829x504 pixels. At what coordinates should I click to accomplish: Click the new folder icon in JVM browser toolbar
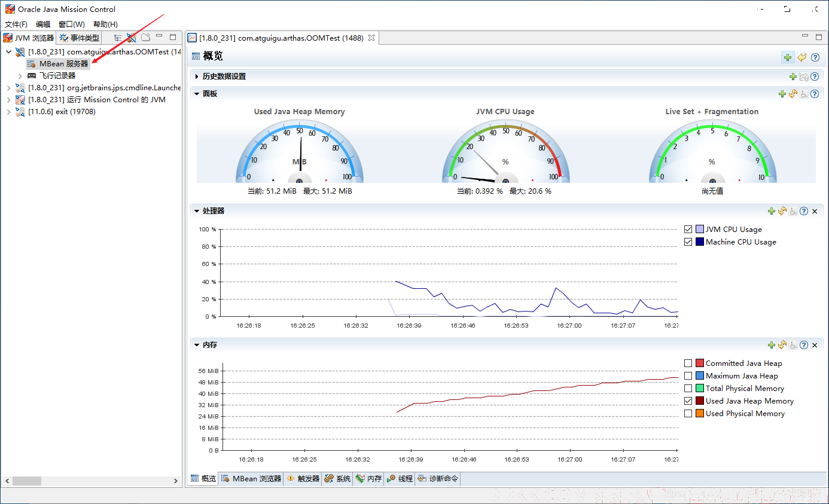tap(145, 38)
